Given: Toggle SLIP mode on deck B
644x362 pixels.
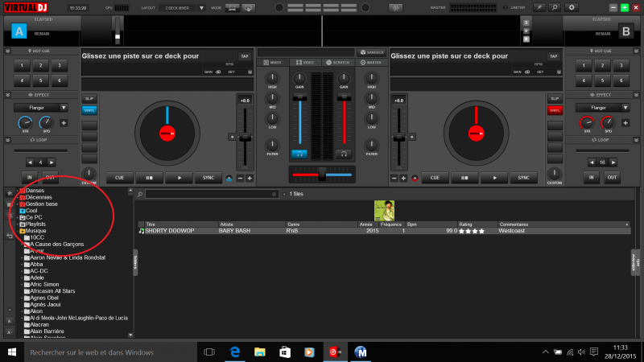Looking at the screenshot, I should pyautogui.click(x=554, y=99).
